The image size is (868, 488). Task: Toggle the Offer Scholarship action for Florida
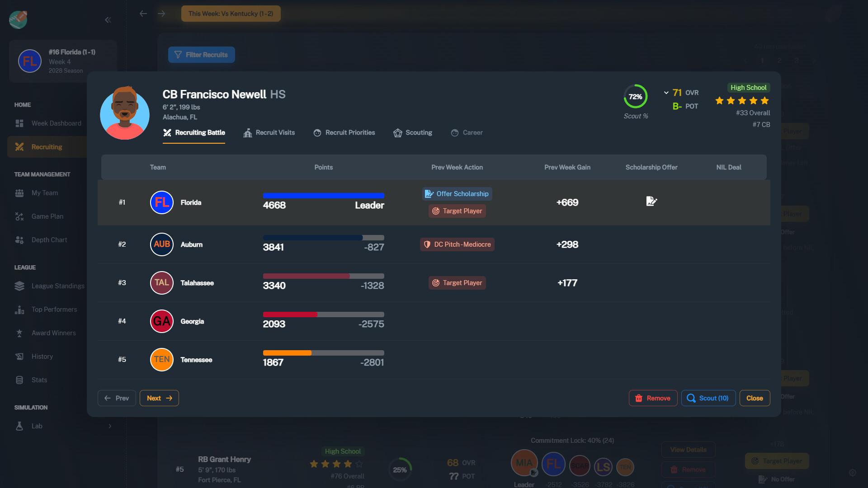click(x=457, y=194)
